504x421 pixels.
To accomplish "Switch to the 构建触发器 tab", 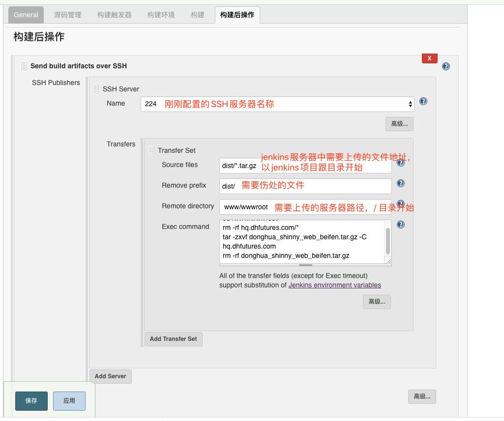I will click(115, 15).
